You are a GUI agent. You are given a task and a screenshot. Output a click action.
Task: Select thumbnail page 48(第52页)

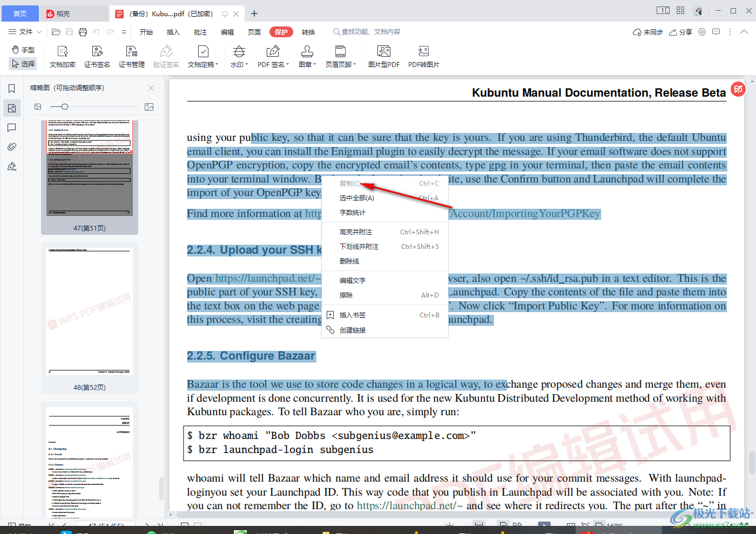(90, 319)
